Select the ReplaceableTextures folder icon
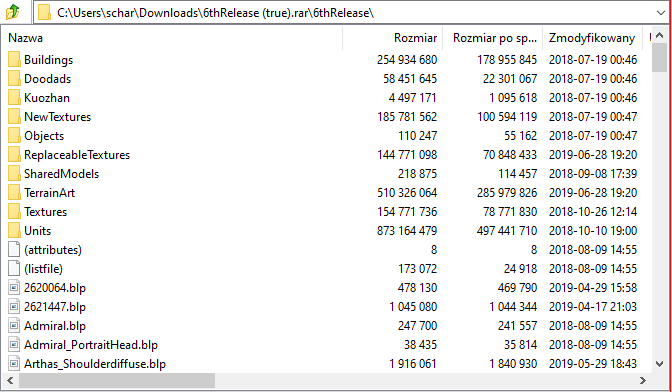Screen dimensions: 672x392 click(14, 155)
